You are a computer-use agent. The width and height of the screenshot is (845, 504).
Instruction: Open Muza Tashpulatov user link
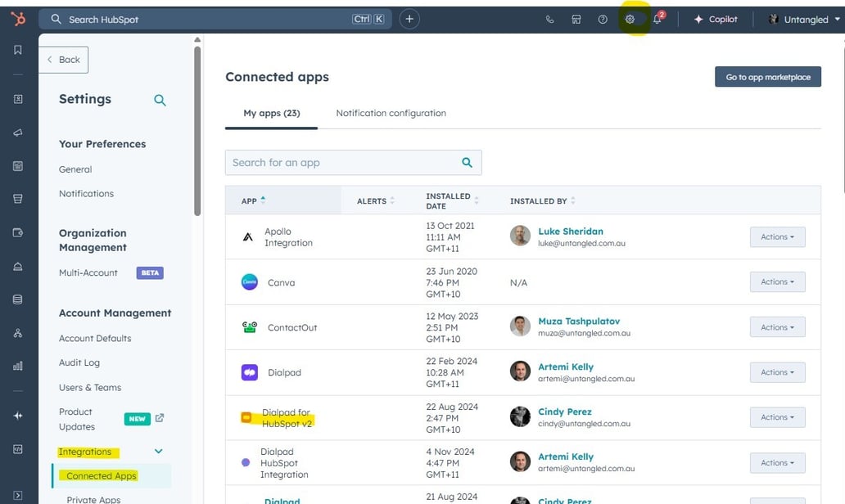pyautogui.click(x=579, y=321)
